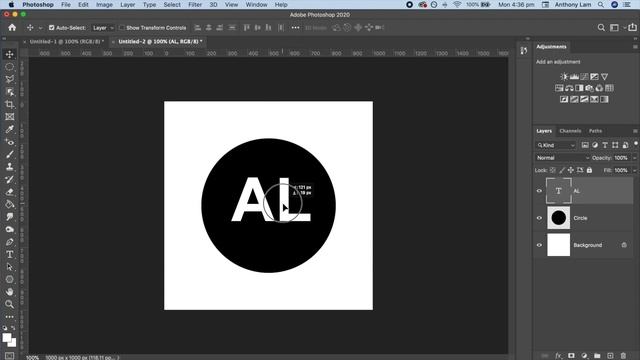Open the Normal blend mode dropdown
This screenshot has height=360, width=640.
pos(562,158)
